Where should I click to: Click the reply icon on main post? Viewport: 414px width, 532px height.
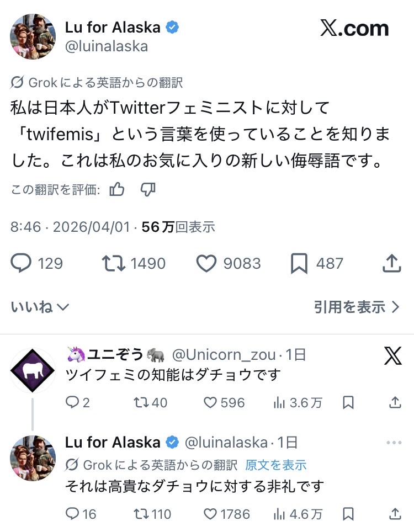point(22,264)
